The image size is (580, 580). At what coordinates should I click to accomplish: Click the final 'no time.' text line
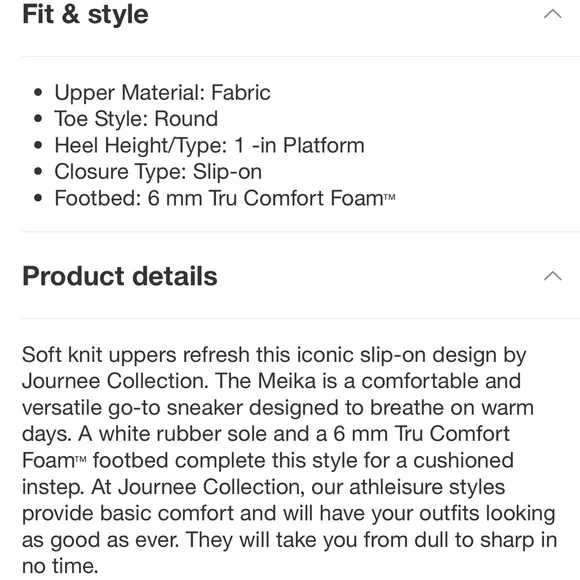click(x=60, y=566)
